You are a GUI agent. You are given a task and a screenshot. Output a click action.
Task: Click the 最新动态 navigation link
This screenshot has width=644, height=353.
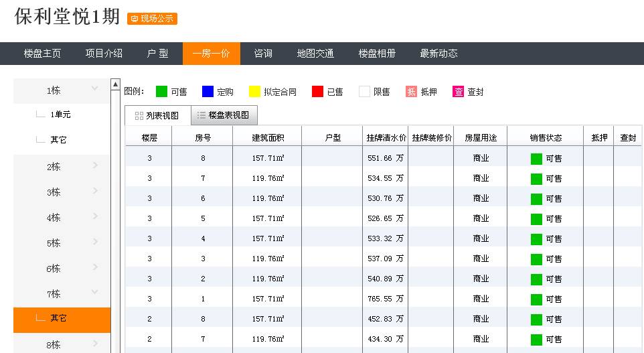pos(438,54)
